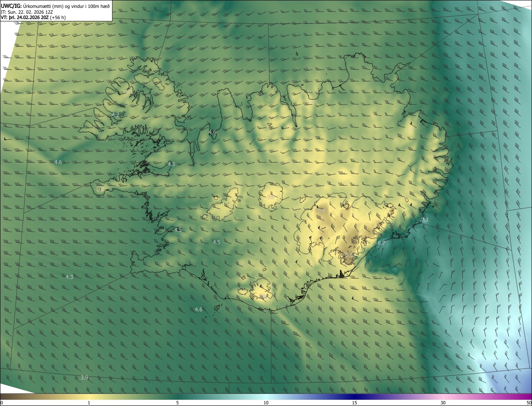Pick the pale yellow colorbar segment above '1'
532x406 pixels.
(89, 397)
